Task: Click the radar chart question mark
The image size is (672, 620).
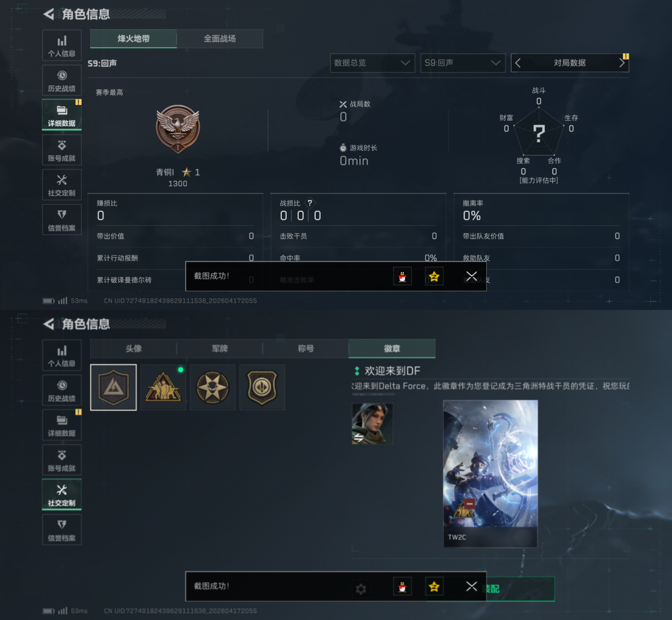Action: coord(539,133)
